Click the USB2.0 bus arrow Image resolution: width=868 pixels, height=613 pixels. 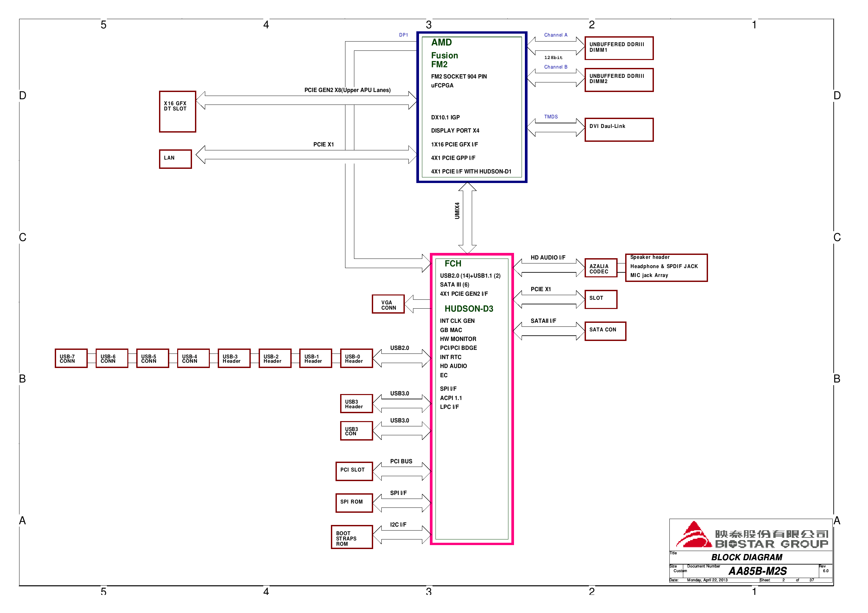click(402, 358)
